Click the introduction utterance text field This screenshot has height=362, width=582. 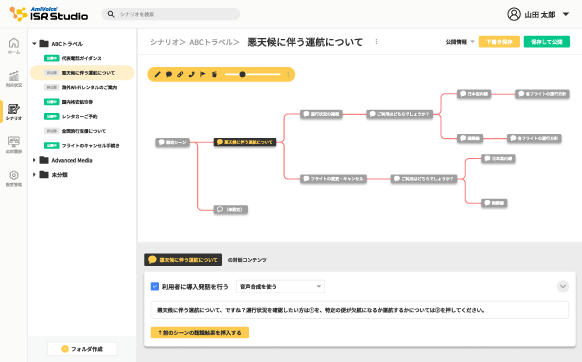coord(359,310)
